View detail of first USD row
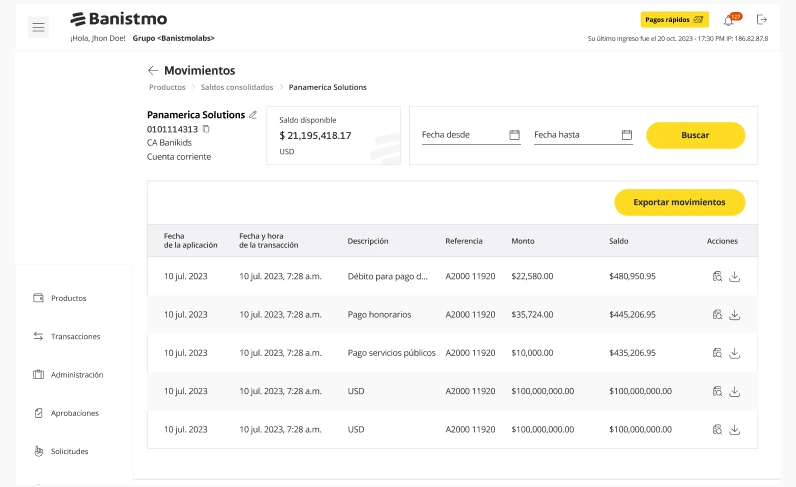 pos(717,392)
